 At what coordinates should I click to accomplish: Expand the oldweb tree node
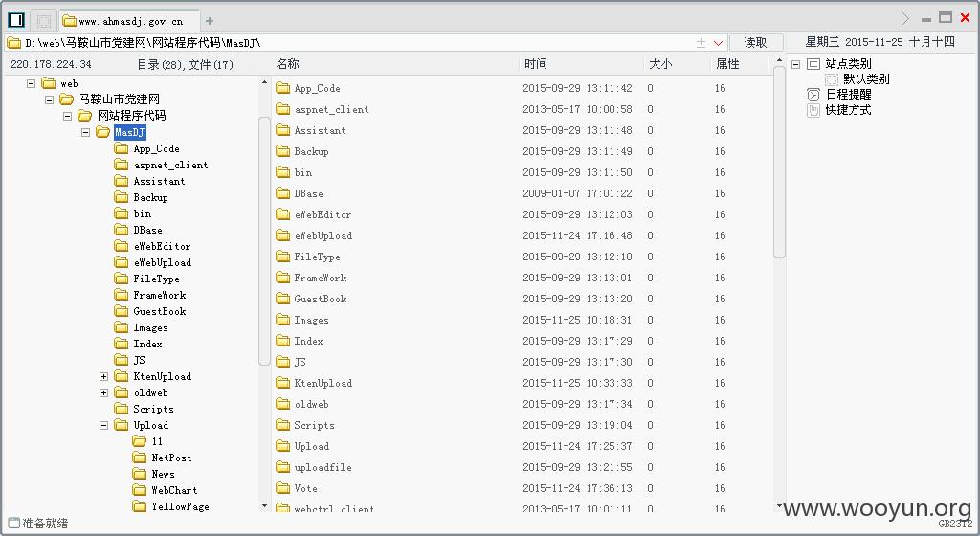click(103, 392)
